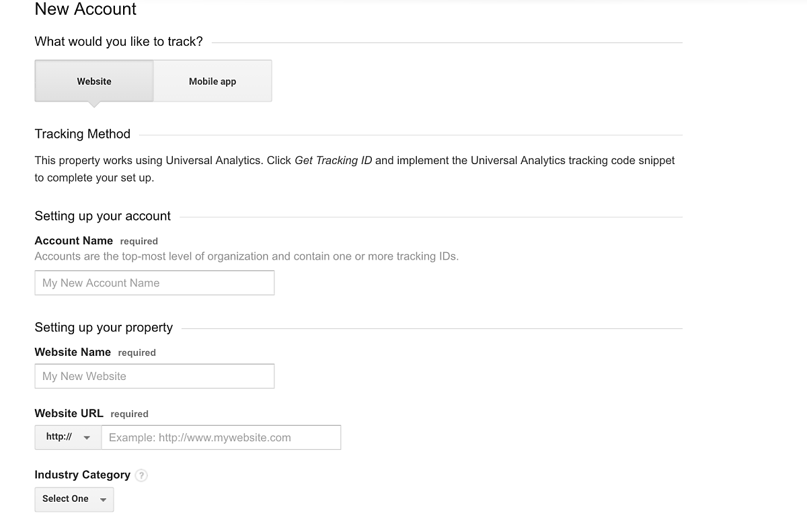Click the New Account page heading

(85, 9)
